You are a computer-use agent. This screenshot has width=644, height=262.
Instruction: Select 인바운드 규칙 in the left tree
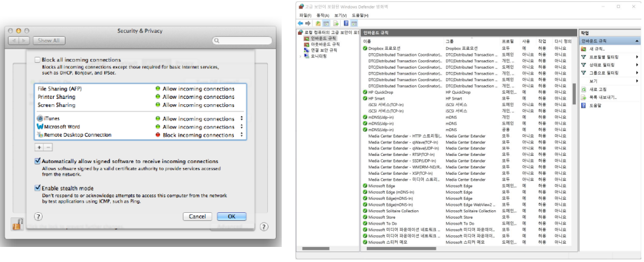coord(323,38)
